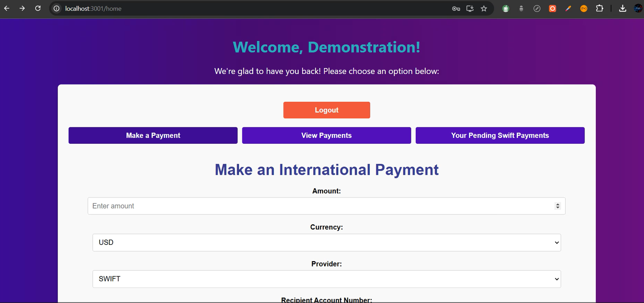Open Your Pending Swift Payments tab
The height and width of the screenshot is (303, 644).
500,135
